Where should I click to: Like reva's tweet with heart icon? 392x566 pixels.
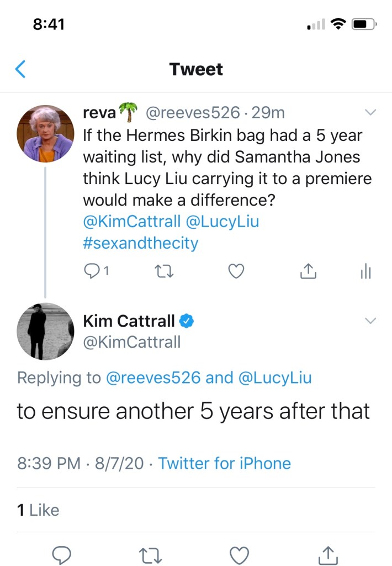point(236,271)
